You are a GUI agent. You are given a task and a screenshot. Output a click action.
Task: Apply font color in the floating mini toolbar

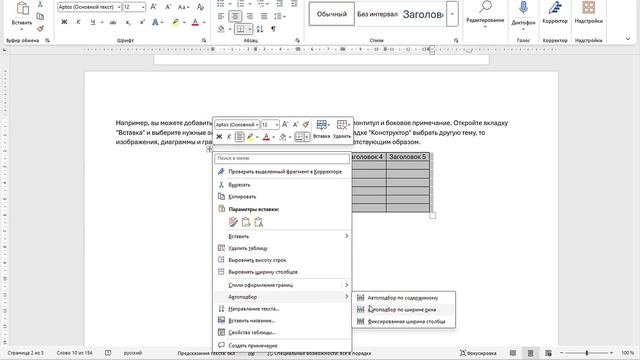[x=266, y=137]
